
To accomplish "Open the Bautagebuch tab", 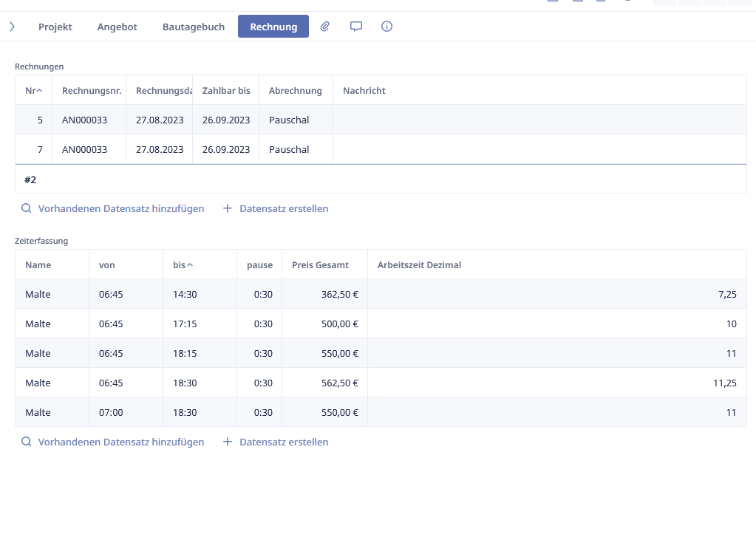I will point(194,27).
